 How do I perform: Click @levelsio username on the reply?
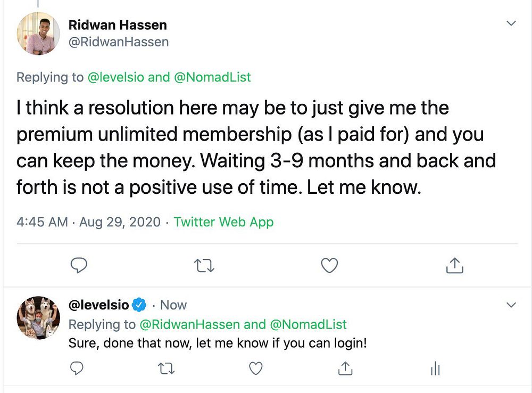coord(98,305)
